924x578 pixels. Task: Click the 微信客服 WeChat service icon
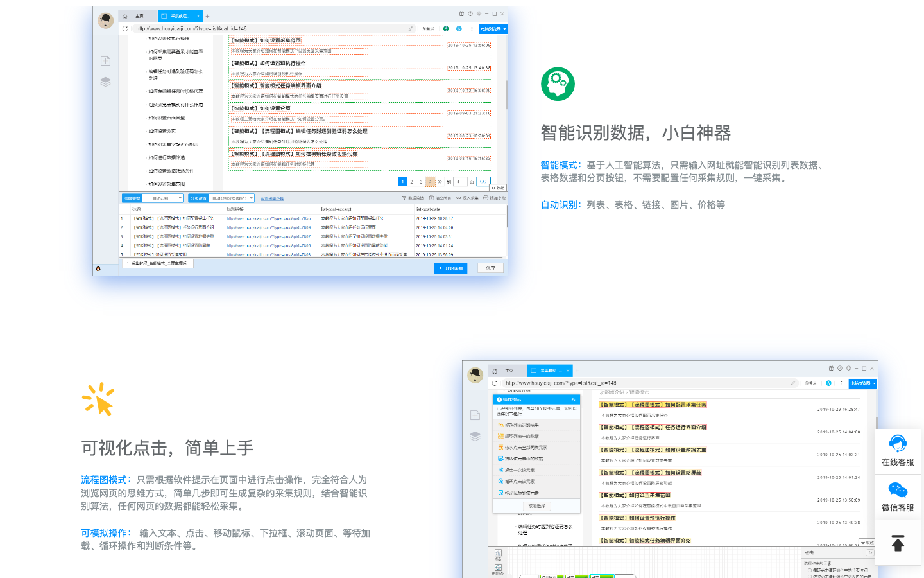point(898,489)
